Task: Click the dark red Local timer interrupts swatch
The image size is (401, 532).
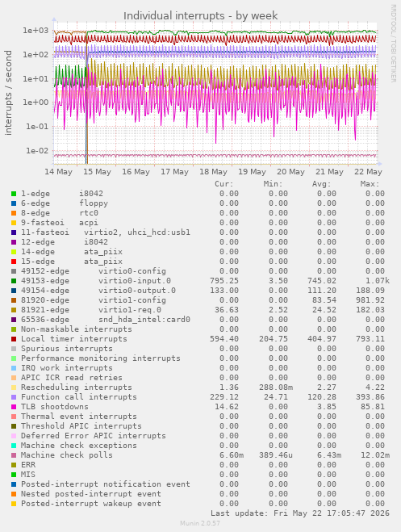Action: (14, 339)
